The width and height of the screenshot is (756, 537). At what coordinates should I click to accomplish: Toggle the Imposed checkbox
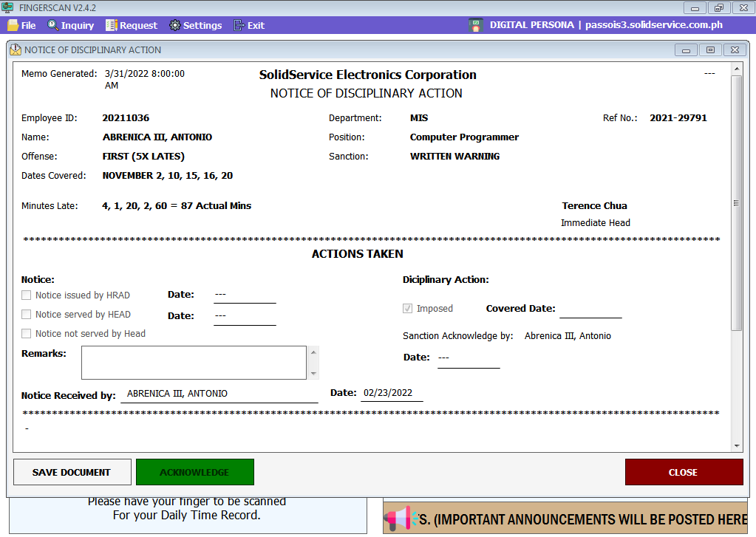click(407, 309)
